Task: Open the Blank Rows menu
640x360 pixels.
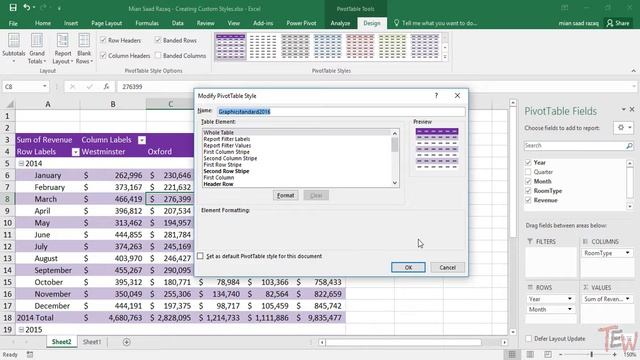Action: 84,49
